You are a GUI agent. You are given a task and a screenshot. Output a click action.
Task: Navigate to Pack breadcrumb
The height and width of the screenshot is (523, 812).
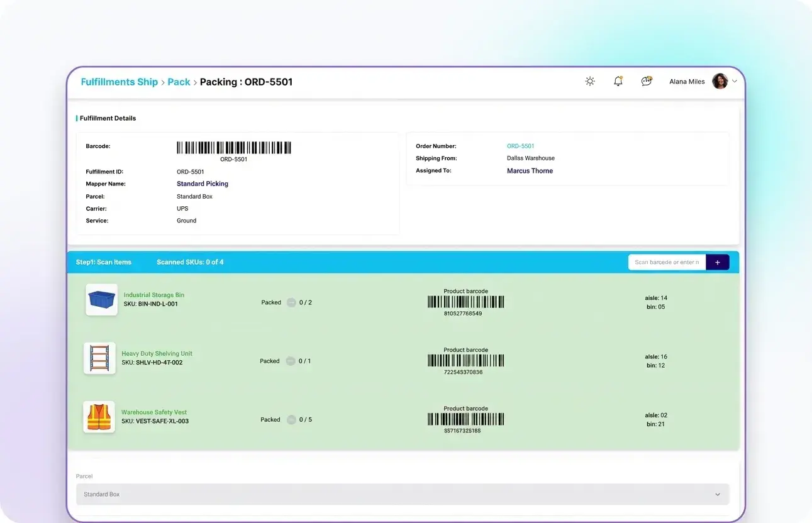tap(179, 82)
